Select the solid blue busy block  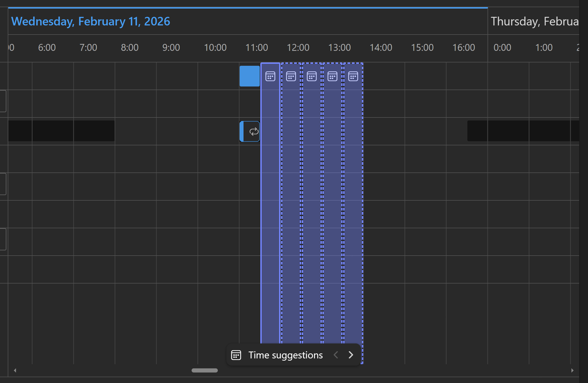249,76
